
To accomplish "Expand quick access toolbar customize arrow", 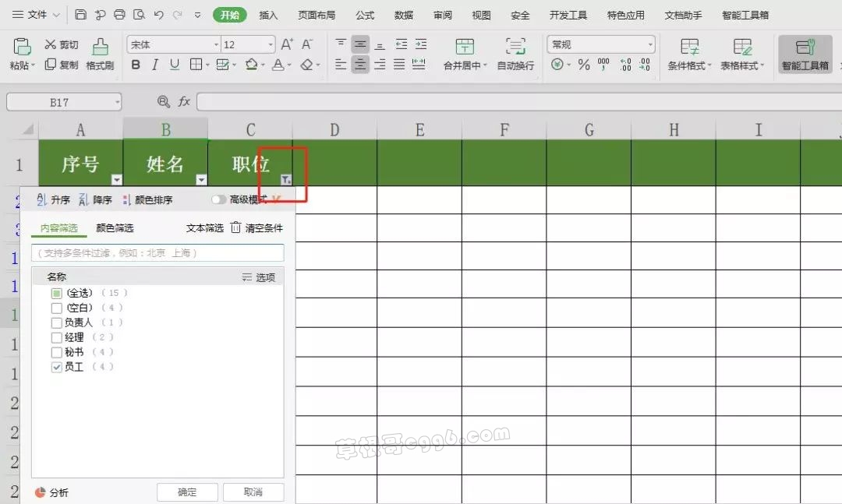I will tap(197, 15).
